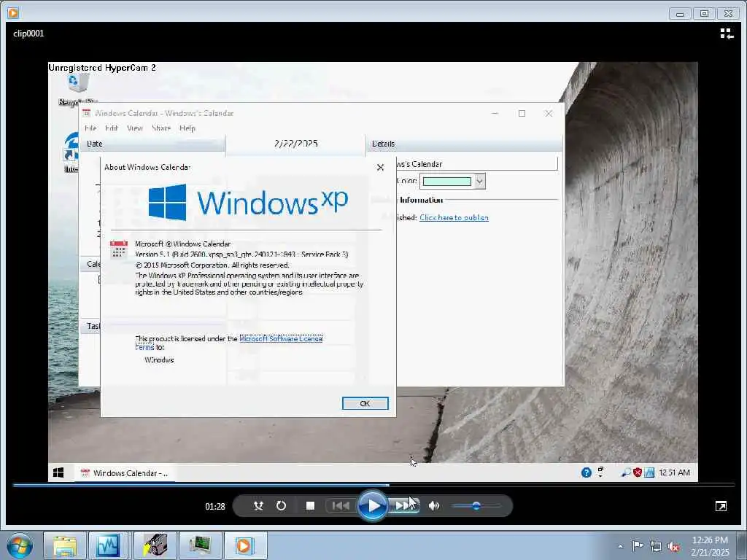This screenshot has width=747, height=560.
Task: Show hidden system tray icons
Action: click(x=620, y=547)
